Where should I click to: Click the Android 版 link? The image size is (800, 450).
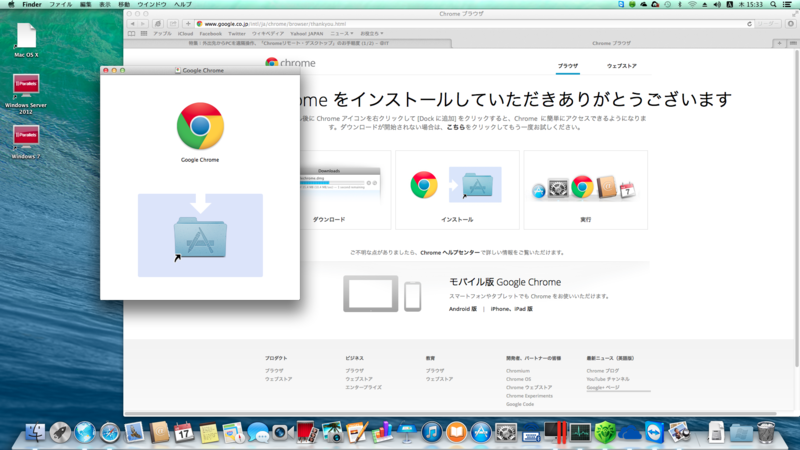pos(463,309)
